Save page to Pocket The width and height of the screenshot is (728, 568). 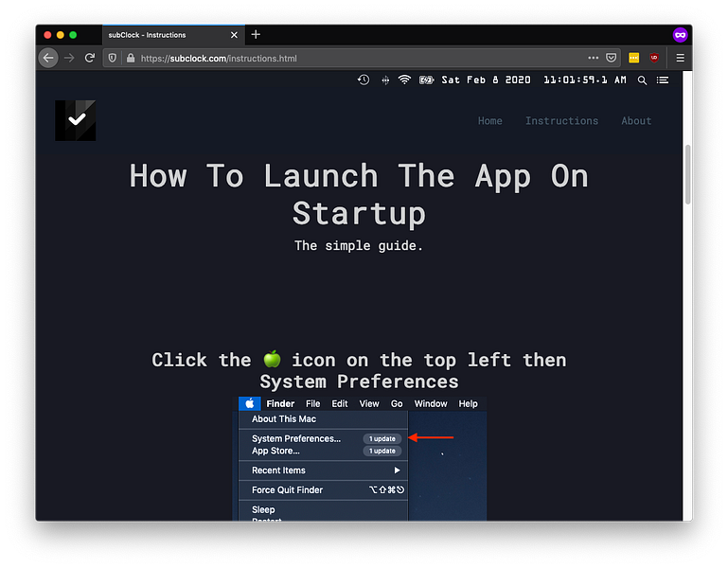pyautogui.click(x=611, y=58)
